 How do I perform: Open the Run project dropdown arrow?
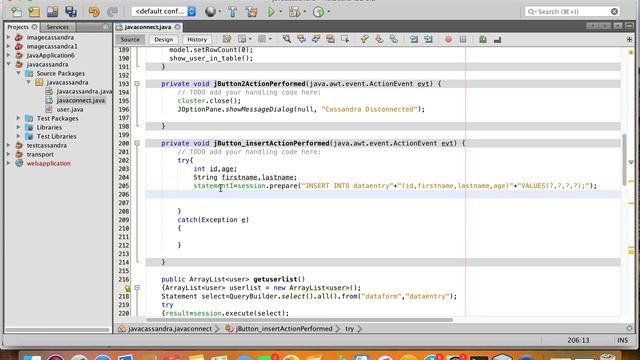click(280, 12)
